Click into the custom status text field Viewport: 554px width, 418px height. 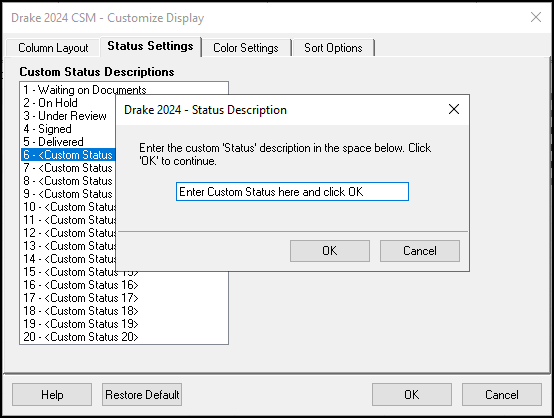(x=292, y=192)
